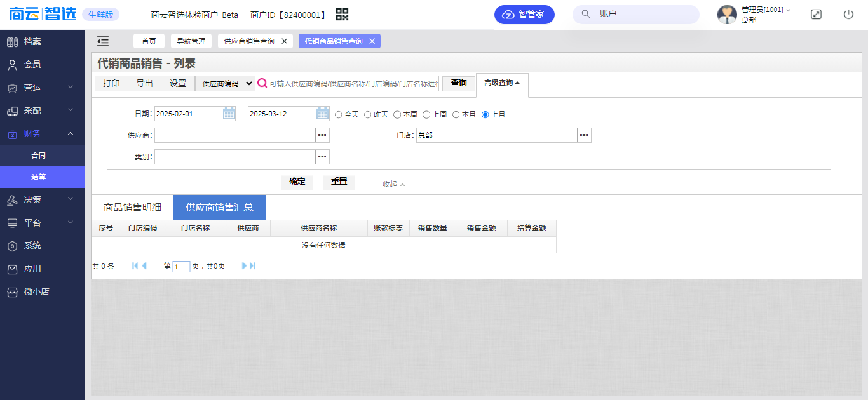Image resolution: width=868 pixels, height=400 pixels.
Task: Open the end date calendar picker
Action: (322, 114)
